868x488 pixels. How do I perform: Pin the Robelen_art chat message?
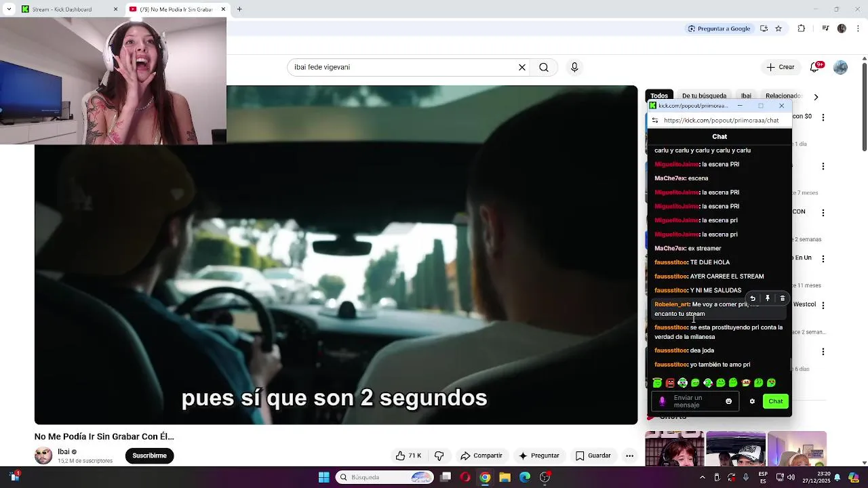768,298
